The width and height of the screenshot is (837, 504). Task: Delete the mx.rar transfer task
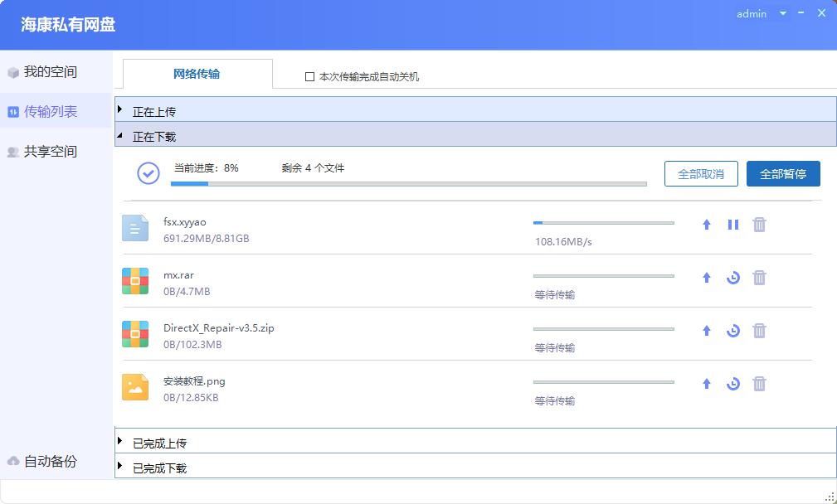tap(759, 278)
